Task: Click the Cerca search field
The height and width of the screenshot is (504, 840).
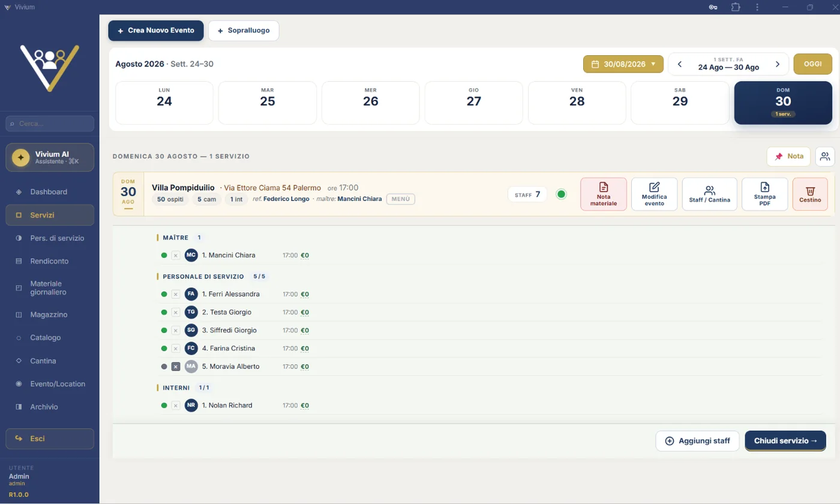Action: pyautogui.click(x=50, y=124)
